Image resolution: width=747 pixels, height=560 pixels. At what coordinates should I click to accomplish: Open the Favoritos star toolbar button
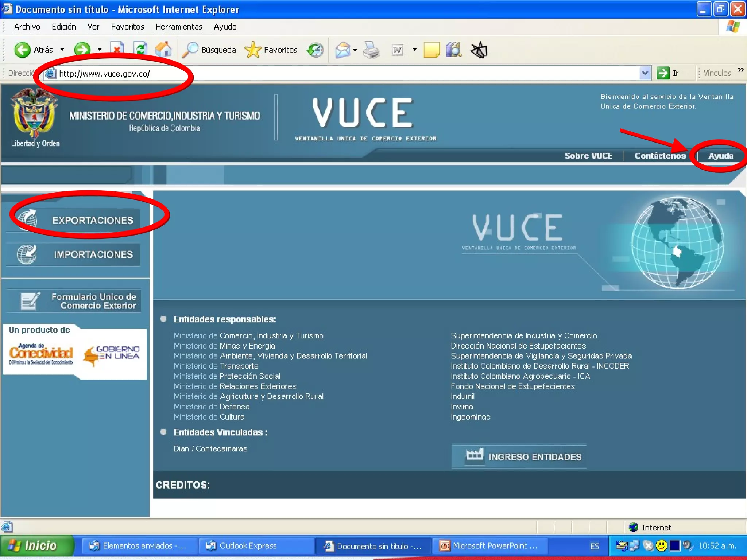click(x=271, y=50)
